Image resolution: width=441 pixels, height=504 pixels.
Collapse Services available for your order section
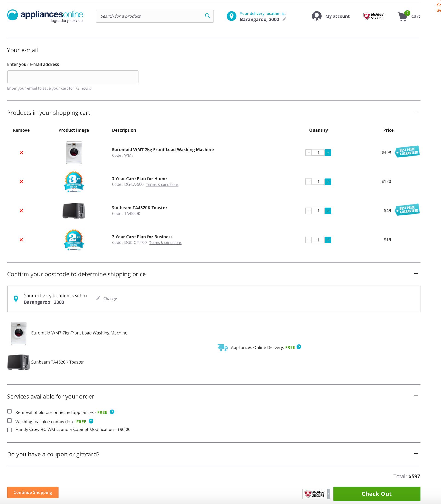[416, 396]
